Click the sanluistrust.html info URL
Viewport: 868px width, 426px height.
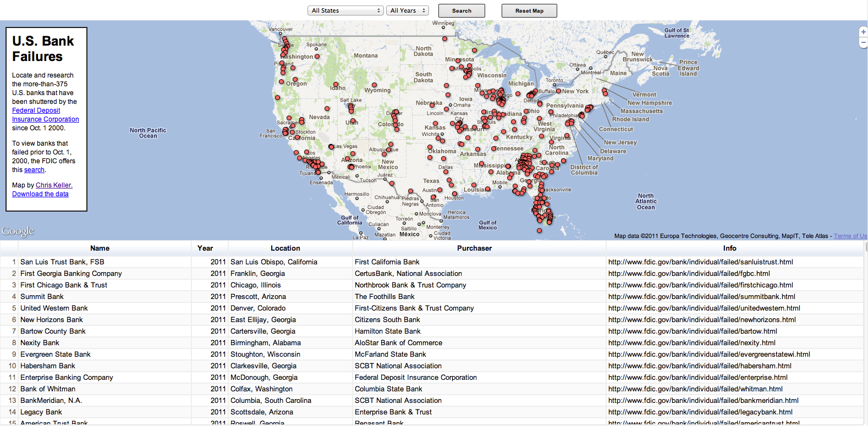click(701, 262)
